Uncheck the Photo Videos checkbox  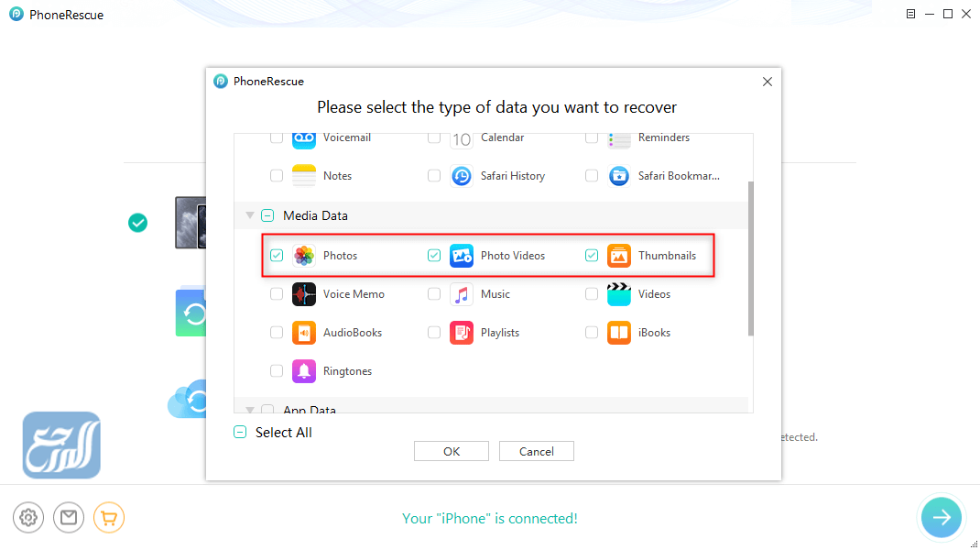434,256
